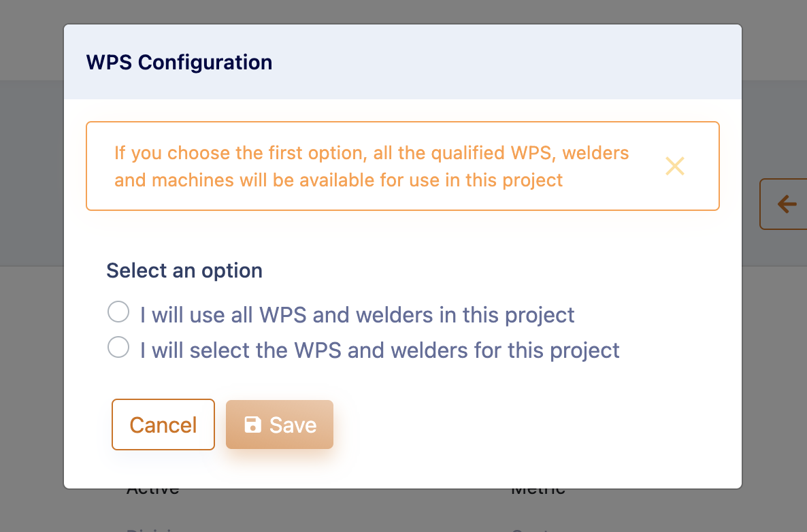
Task: Click the word 'Cancel' in outlined button
Action: point(163,425)
